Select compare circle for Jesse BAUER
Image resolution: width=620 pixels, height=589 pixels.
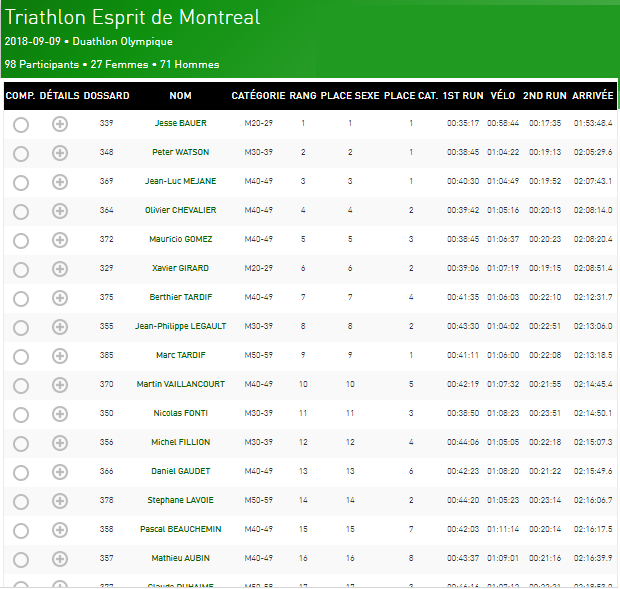coord(21,125)
